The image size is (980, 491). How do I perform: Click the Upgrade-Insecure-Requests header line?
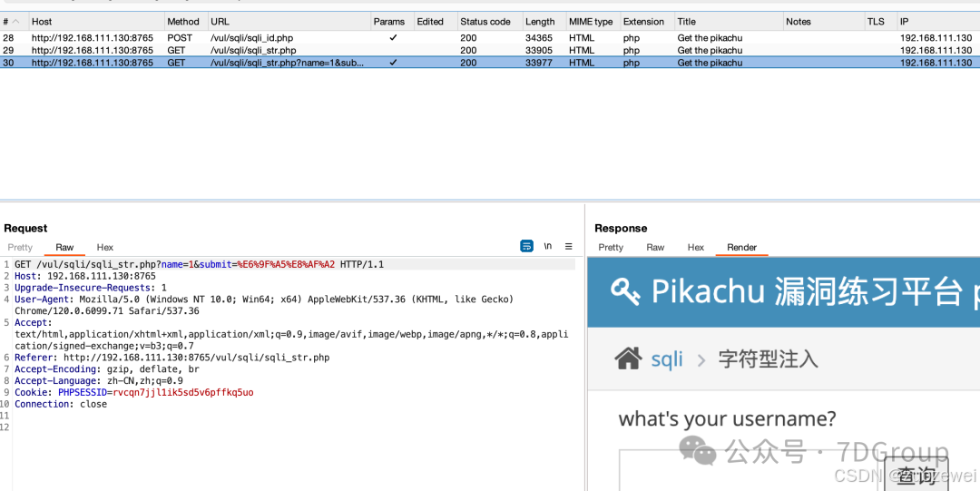click(91, 288)
